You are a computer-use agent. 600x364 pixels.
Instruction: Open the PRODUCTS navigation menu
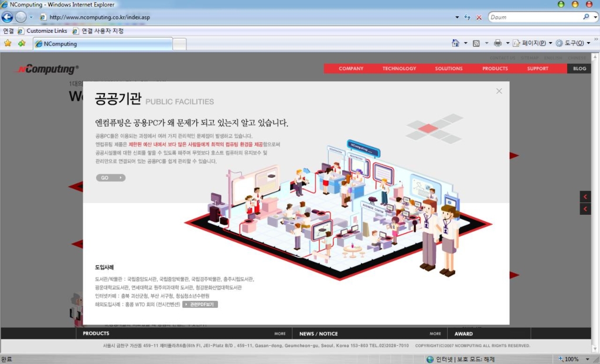[x=495, y=68]
